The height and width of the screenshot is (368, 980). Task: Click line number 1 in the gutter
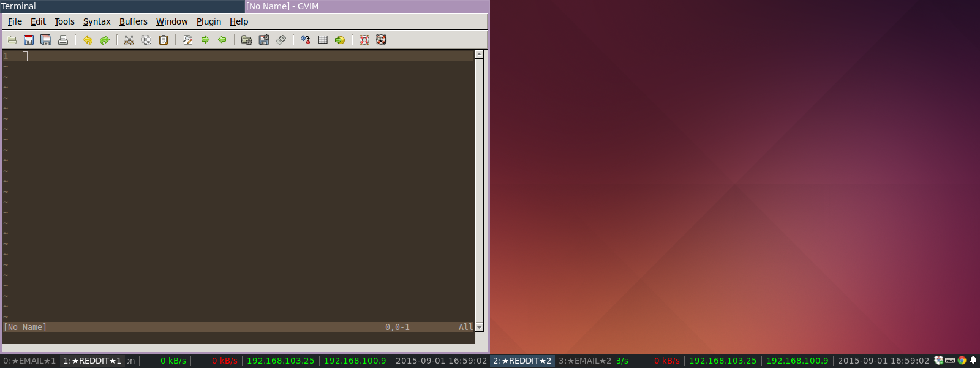point(6,56)
